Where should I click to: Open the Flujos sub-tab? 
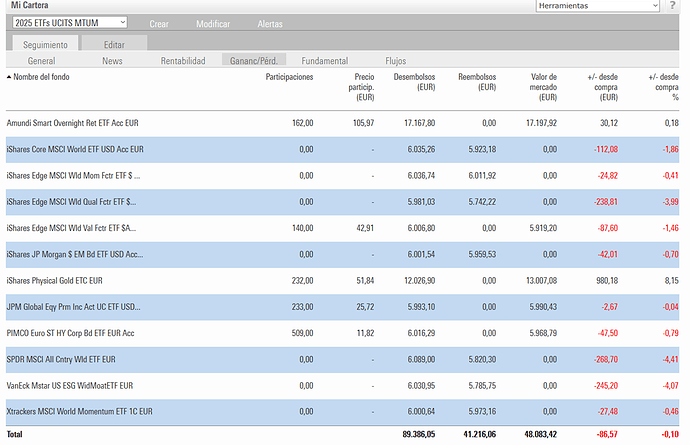point(396,61)
